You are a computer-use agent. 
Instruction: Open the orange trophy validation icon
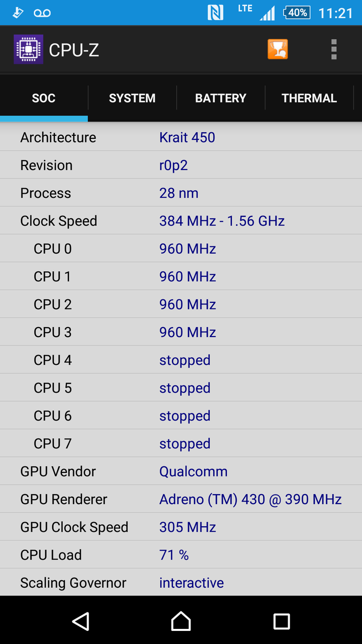click(x=278, y=49)
